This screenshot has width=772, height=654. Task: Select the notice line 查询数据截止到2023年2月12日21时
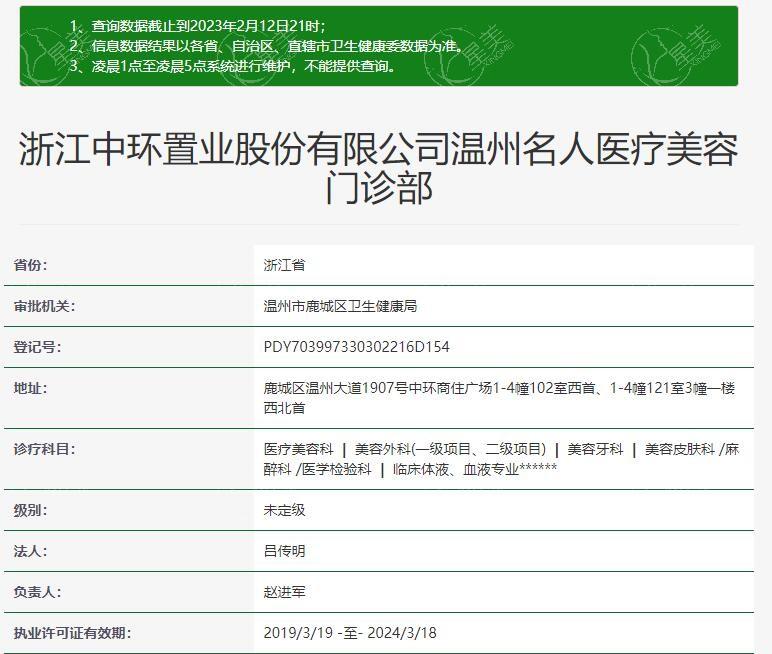(197, 26)
